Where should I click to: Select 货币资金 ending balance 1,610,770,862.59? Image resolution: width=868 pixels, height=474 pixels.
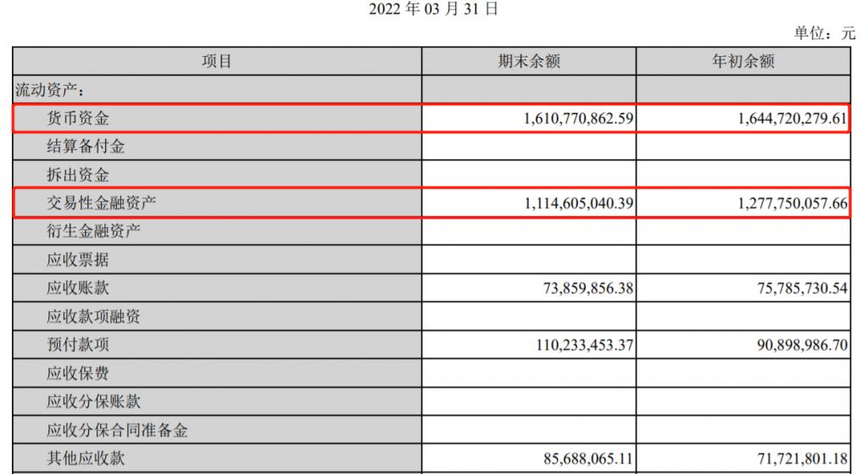[x=578, y=118]
